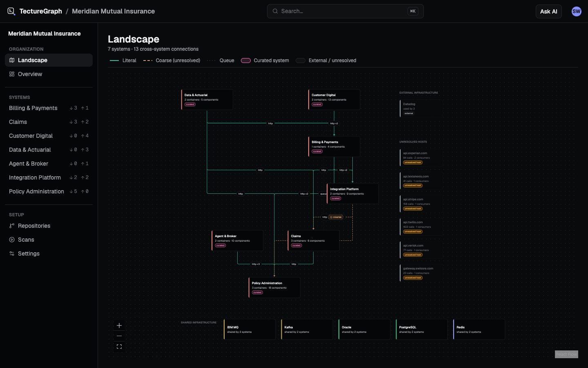Click the Integration Platform graph node
Screen dimensions: 588x368
point(352,193)
